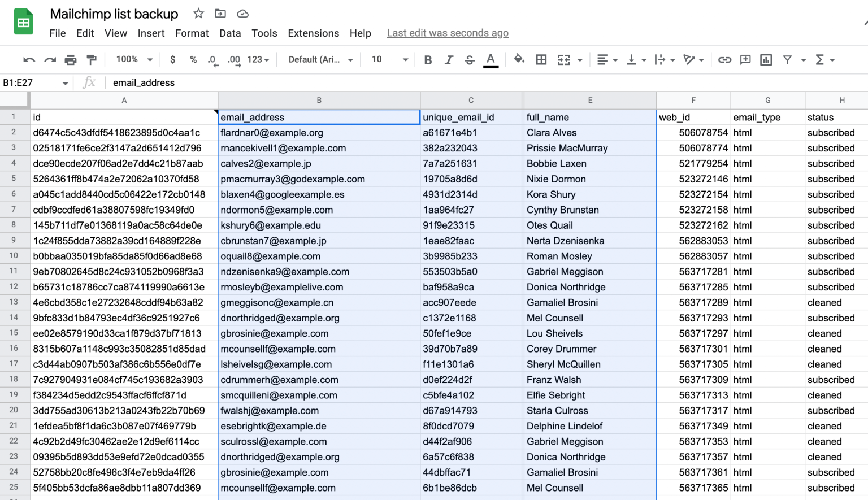The width and height of the screenshot is (868, 500).
Task: Click the print icon
Action: coord(70,59)
